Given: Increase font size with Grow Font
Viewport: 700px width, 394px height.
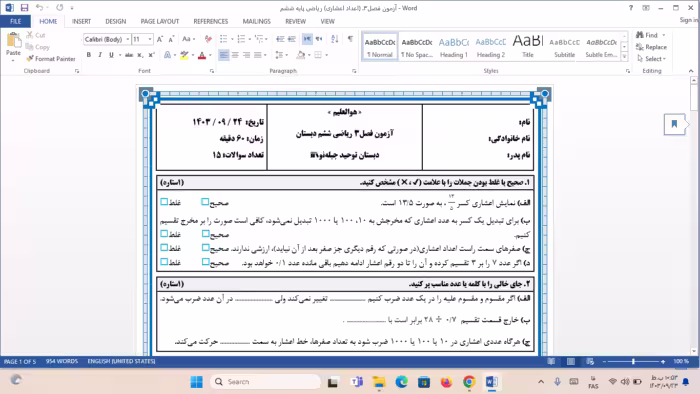Looking at the screenshot, I should click(x=160, y=39).
